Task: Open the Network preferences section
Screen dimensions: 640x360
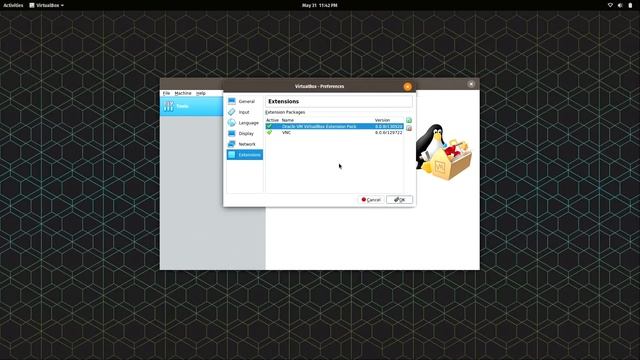Action: click(244, 144)
